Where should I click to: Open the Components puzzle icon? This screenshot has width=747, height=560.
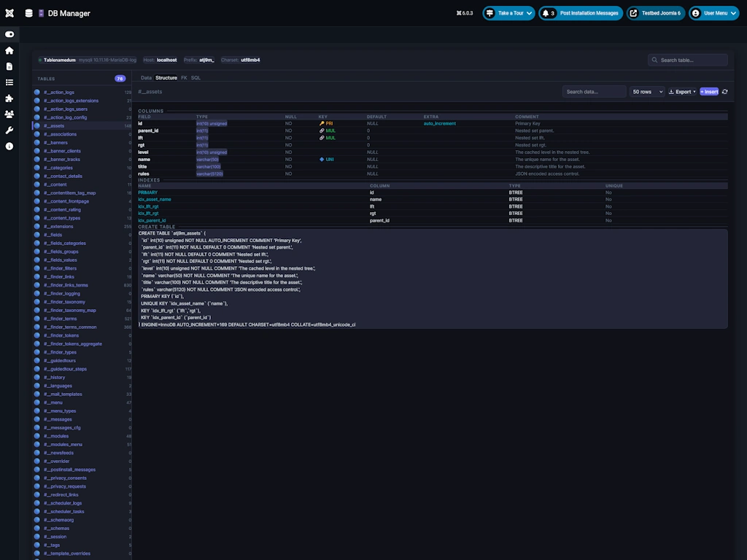click(9, 98)
